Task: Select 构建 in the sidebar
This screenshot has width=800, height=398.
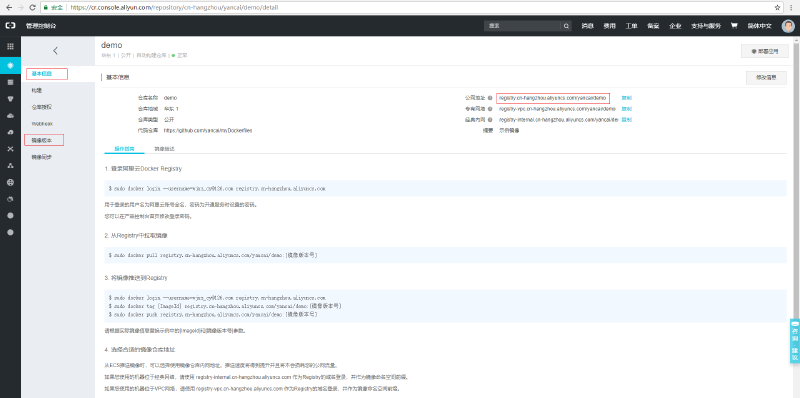Action: click(37, 90)
